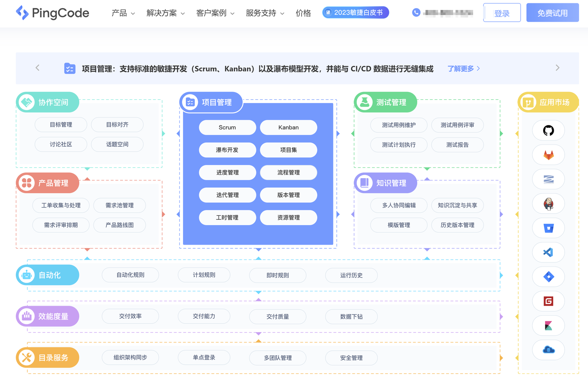Open the 了解更多 link in the banner
The width and height of the screenshot is (588, 382).
click(461, 69)
